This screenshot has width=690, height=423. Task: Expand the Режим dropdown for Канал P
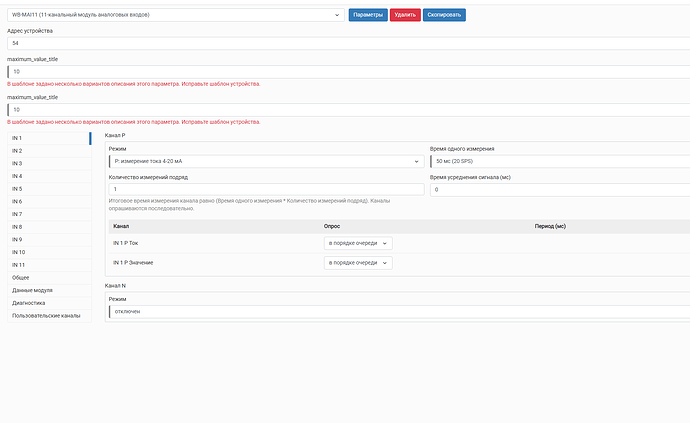tap(266, 162)
